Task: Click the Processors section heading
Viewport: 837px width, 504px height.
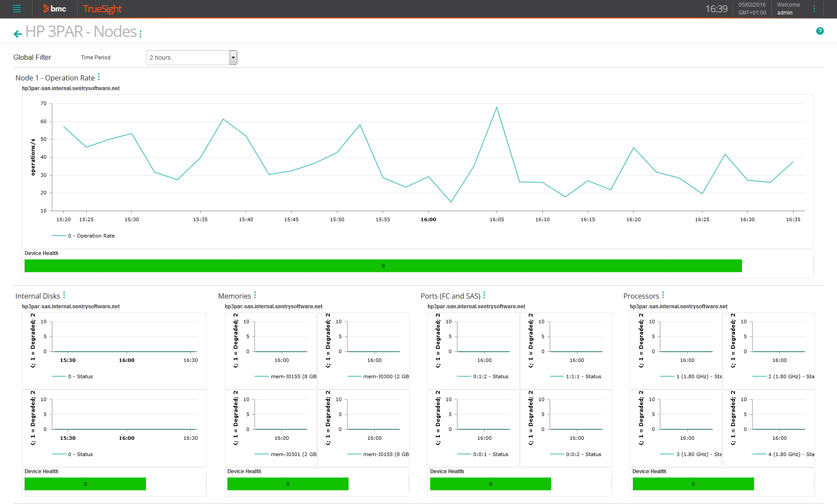Action: [641, 296]
